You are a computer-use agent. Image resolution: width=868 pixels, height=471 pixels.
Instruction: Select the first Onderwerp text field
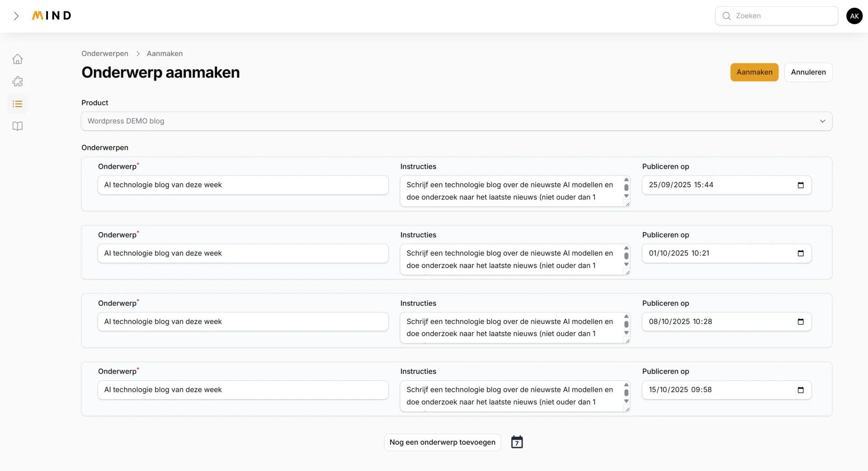243,185
